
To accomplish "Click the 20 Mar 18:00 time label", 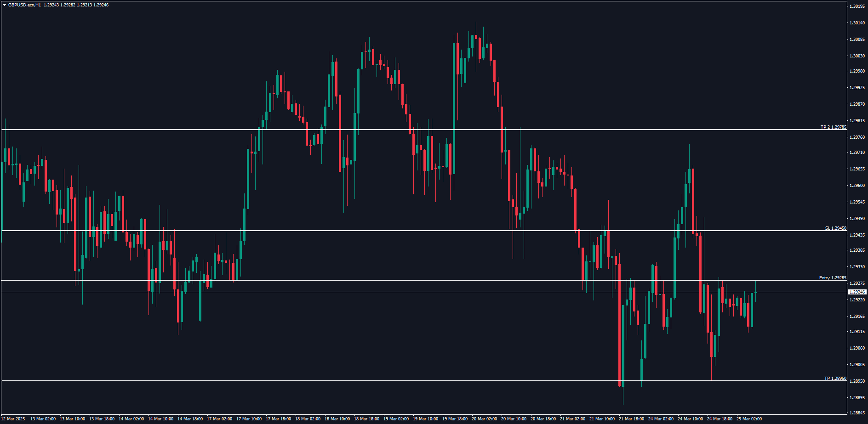I will click(x=543, y=419).
